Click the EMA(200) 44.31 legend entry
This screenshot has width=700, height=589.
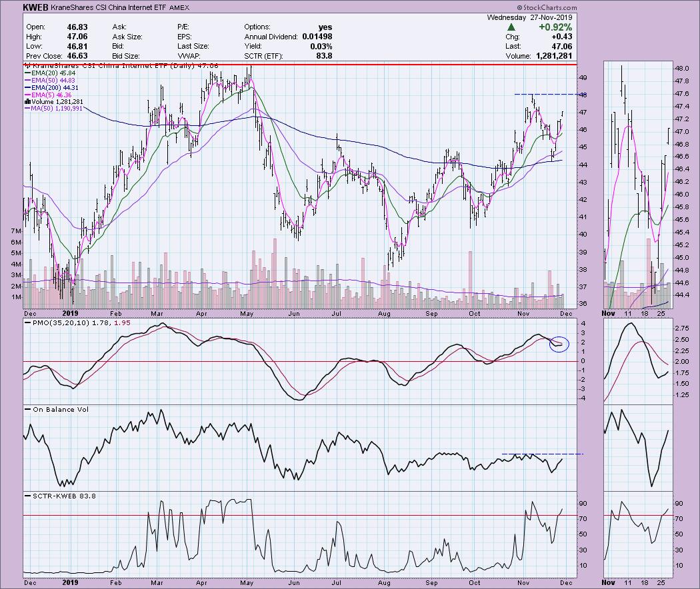[51, 88]
